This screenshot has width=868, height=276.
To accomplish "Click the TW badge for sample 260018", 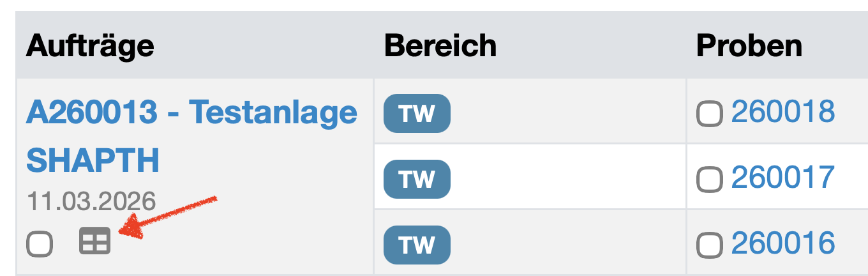I will tap(417, 113).
